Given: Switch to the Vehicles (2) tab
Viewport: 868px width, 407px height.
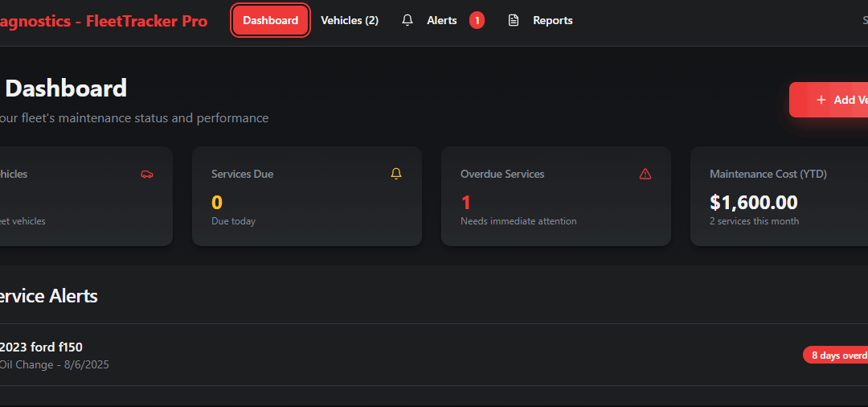Looking at the screenshot, I should pyautogui.click(x=349, y=21).
